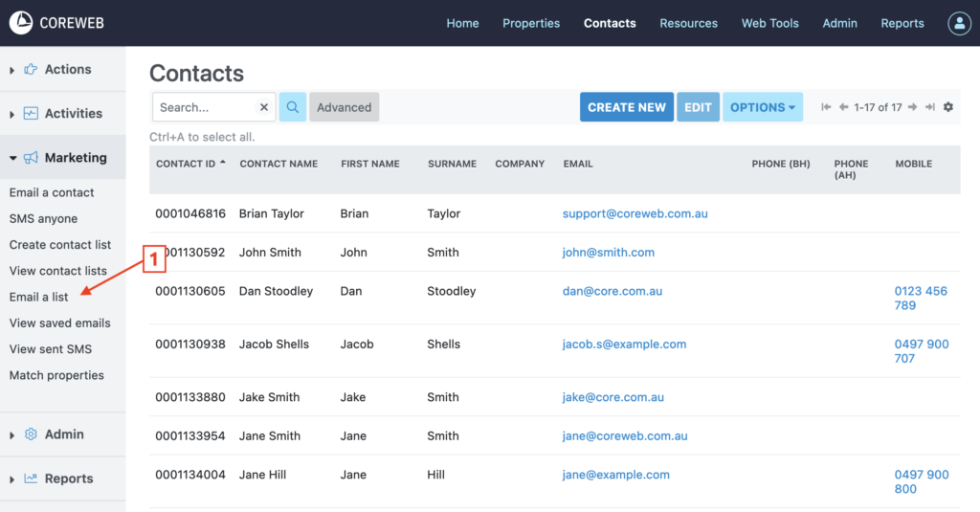Expand the Actions sidebar section
Image resolution: width=980 pixels, height=512 pixels.
62,69
